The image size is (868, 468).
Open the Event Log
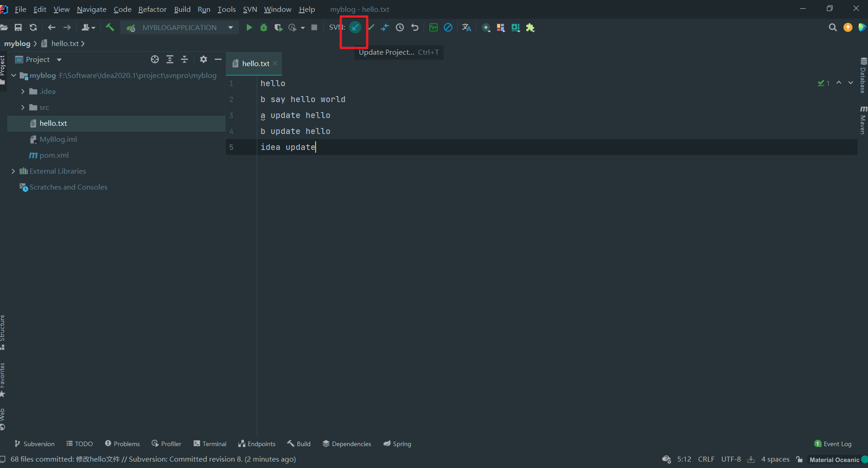pyautogui.click(x=833, y=444)
